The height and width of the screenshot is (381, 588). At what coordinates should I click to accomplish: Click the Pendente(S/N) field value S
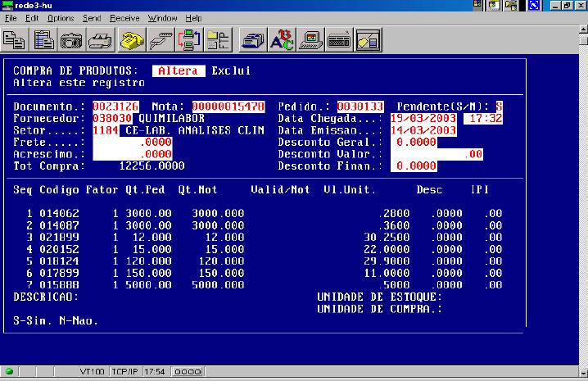(x=499, y=107)
